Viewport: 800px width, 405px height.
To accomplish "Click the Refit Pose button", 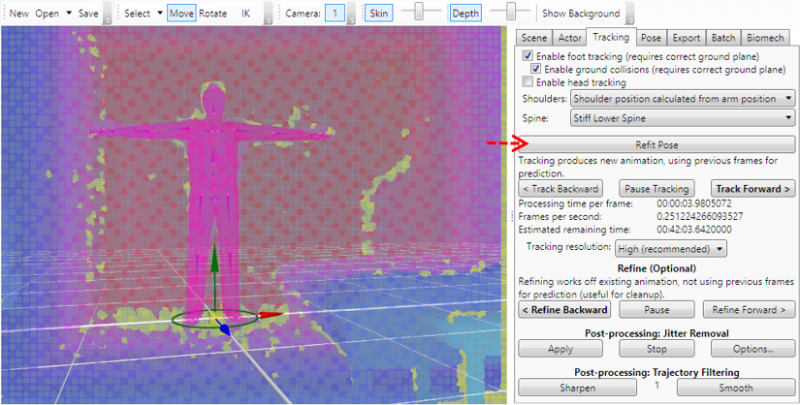I will (x=657, y=144).
